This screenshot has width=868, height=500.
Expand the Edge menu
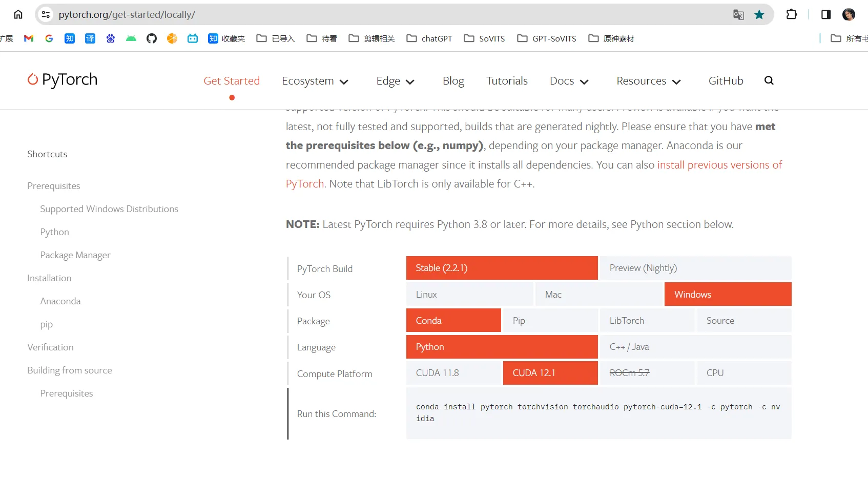pyautogui.click(x=395, y=81)
